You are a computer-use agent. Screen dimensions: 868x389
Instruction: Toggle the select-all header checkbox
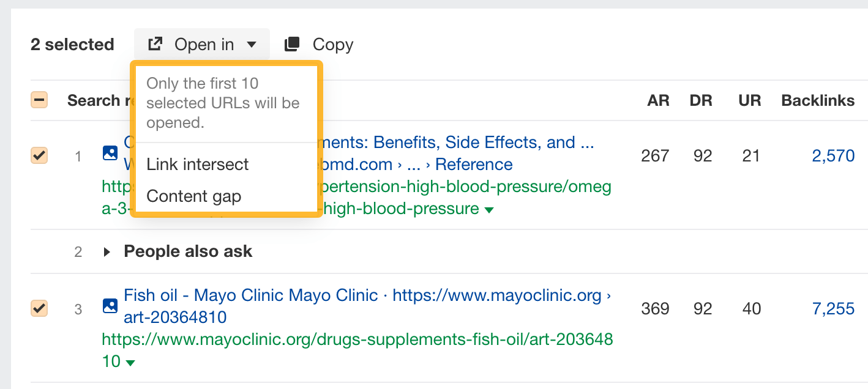tap(39, 100)
